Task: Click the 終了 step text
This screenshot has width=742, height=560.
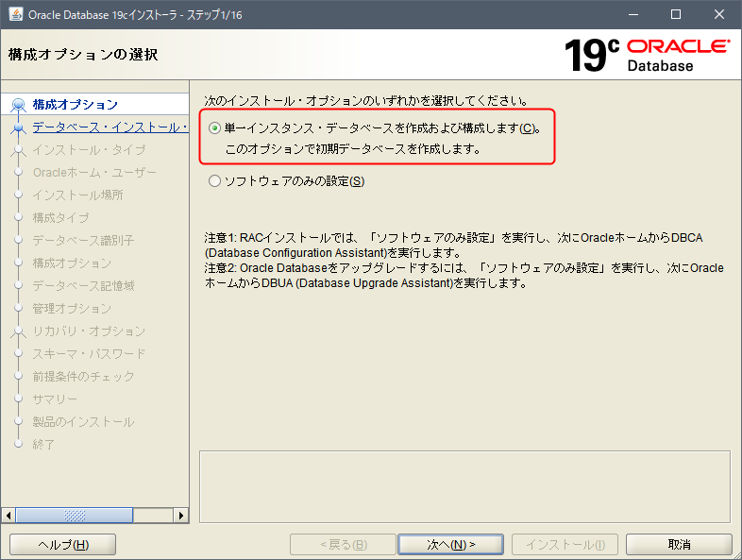Action: (43, 445)
